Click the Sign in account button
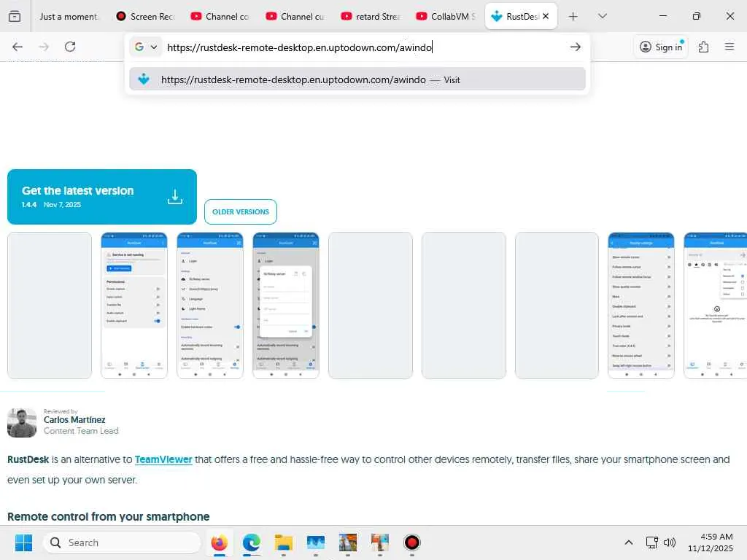Image resolution: width=747 pixels, height=560 pixels. [x=661, y=47]
